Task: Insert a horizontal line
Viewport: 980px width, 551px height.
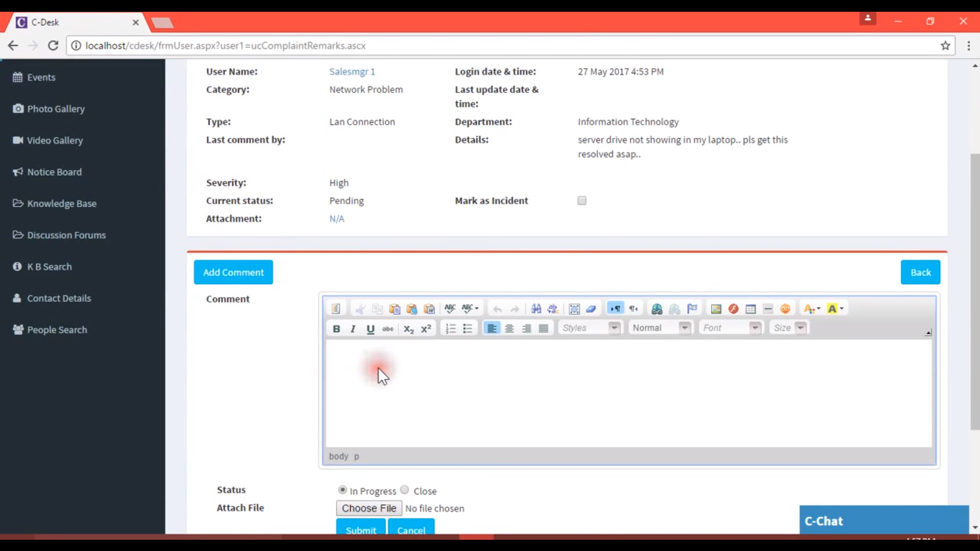Action: point(769,309)
